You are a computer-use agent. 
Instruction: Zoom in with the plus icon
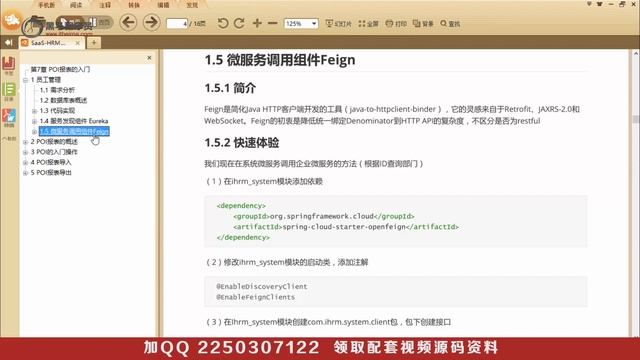[257, 23]
